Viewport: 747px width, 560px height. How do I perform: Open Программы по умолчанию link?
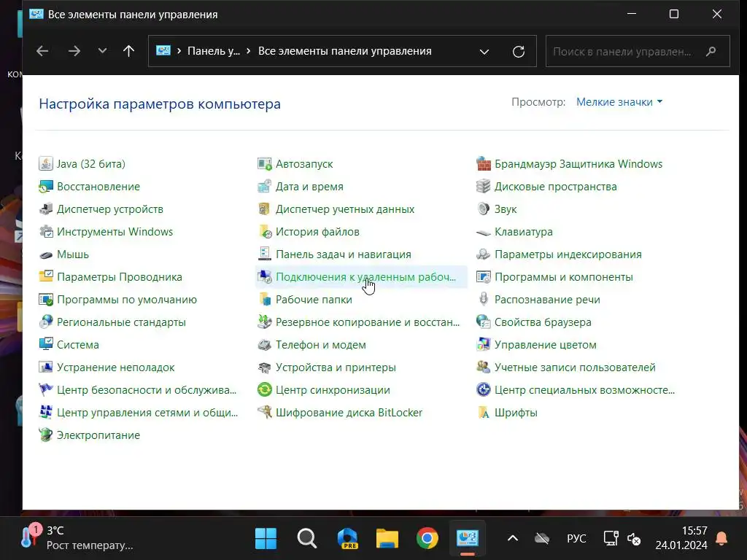[x=127, y=300]
